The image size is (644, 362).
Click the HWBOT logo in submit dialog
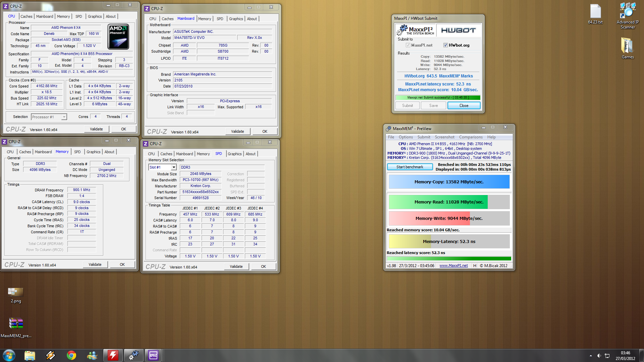458,30
